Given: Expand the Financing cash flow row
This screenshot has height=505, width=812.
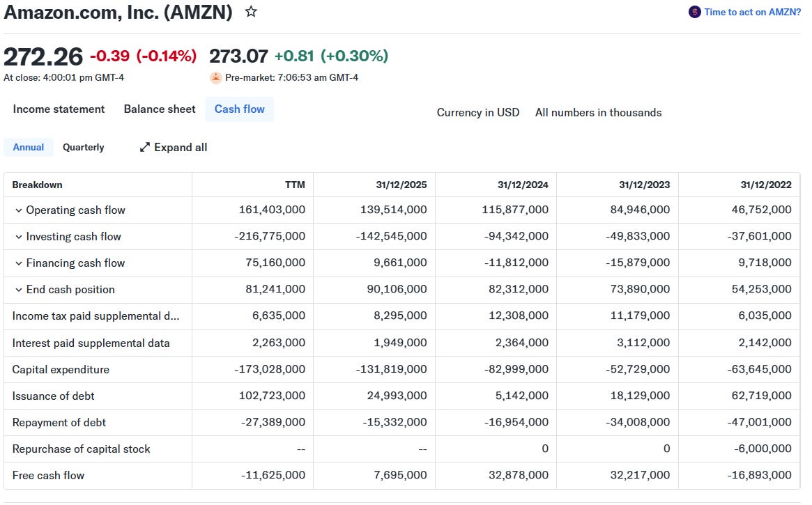Looking at the screenshot, I should point(19,263).
